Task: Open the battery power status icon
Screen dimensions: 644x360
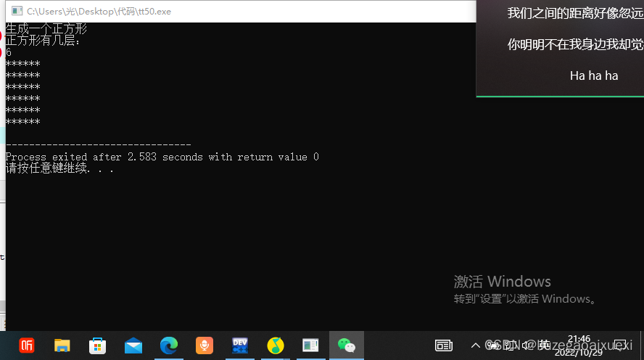Action: (x=493, y=345)
